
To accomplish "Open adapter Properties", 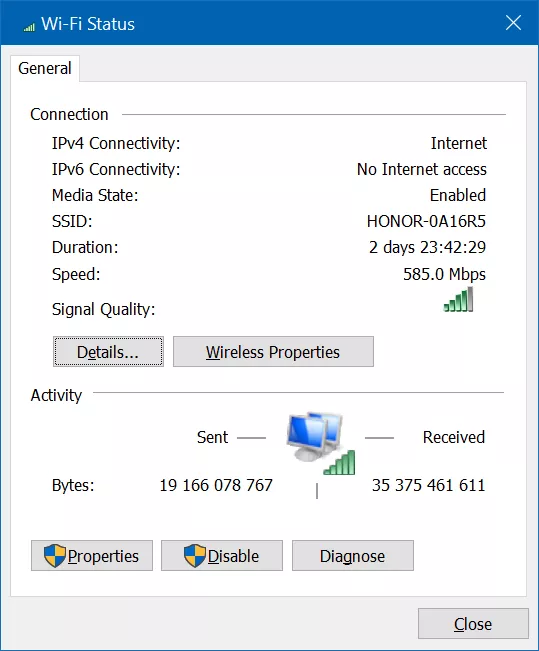I will pos(92,556).
